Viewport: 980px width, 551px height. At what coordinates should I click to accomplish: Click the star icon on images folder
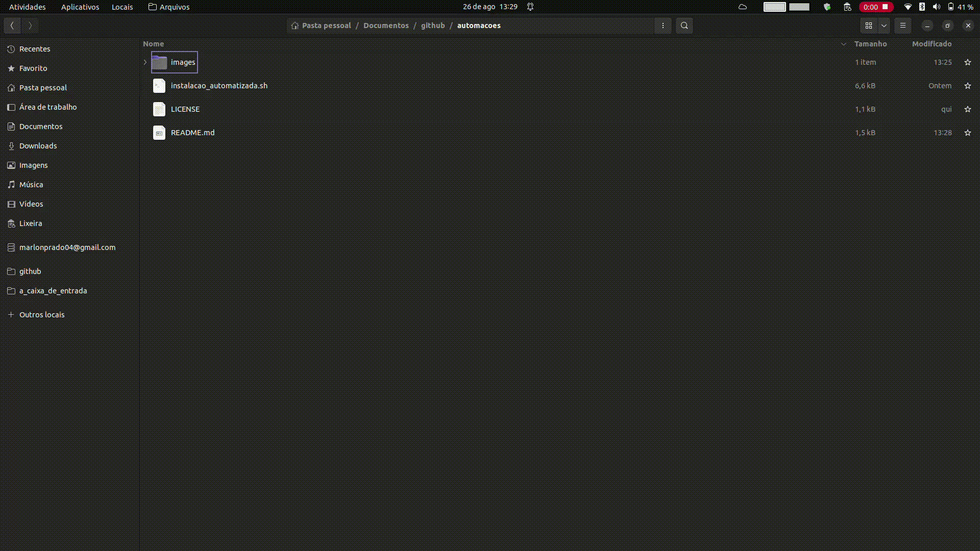968,62
